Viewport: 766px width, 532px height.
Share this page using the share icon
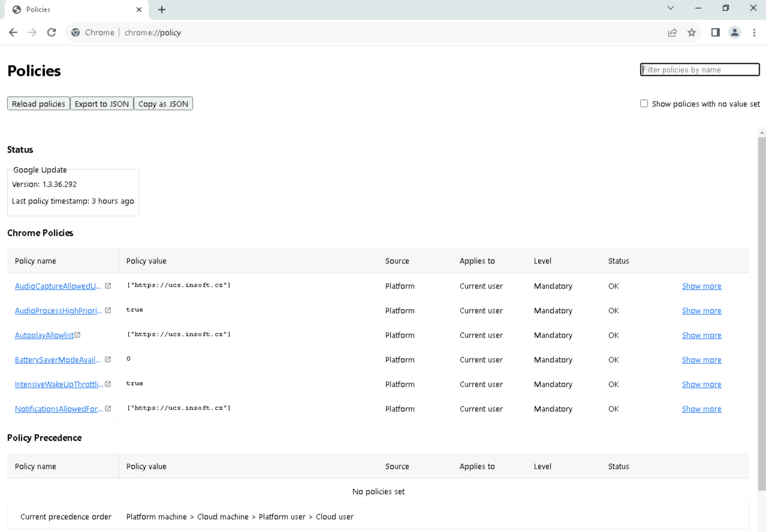click(x=672, y=32)
